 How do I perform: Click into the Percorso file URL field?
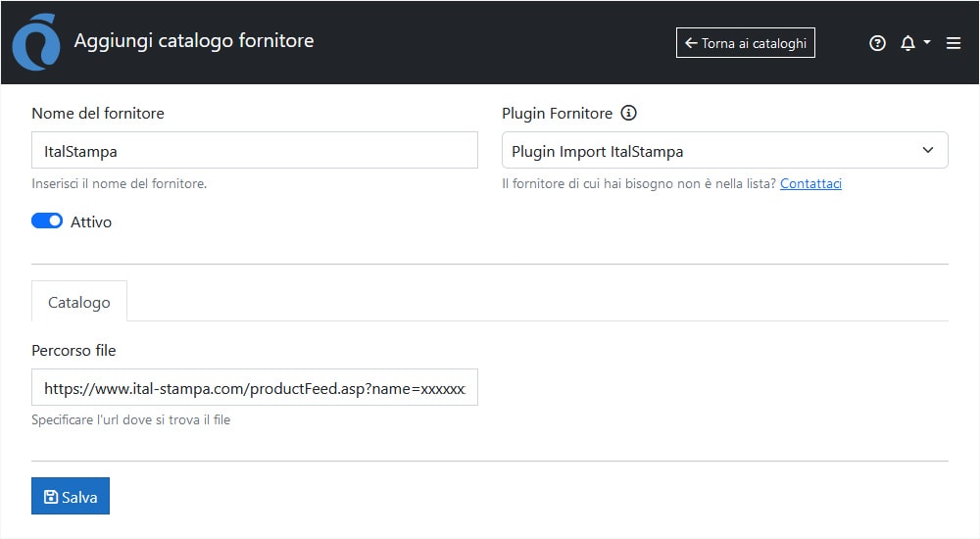tap(254, 388)
